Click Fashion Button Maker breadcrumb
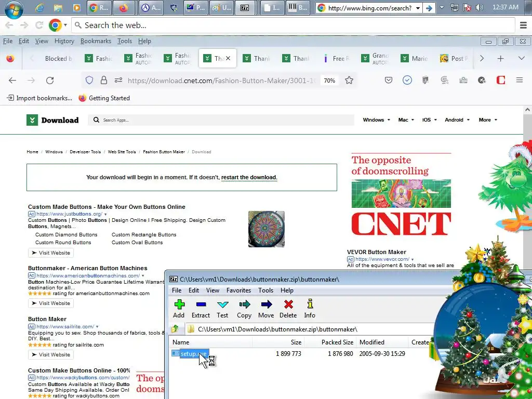This screenshot has width=532, height=399. [x=164, y=152]
